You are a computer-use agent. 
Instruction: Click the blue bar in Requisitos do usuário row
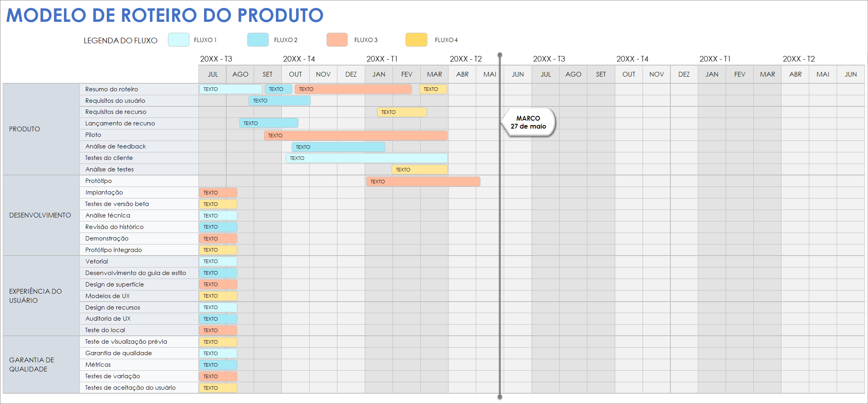280,100
